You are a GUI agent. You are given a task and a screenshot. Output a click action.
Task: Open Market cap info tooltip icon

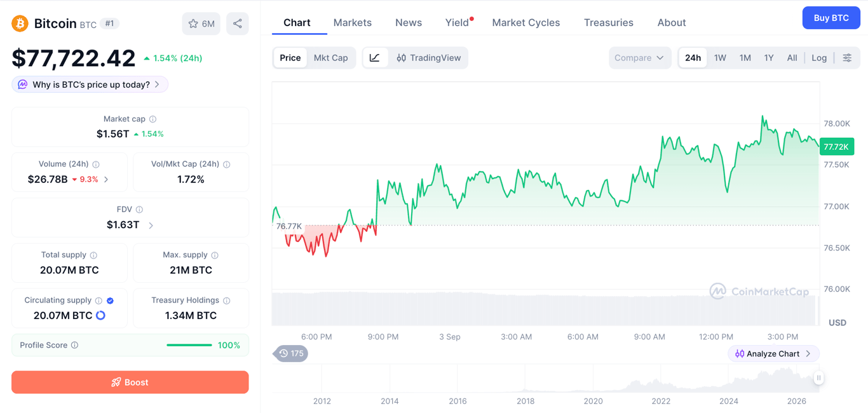point(153,119)
